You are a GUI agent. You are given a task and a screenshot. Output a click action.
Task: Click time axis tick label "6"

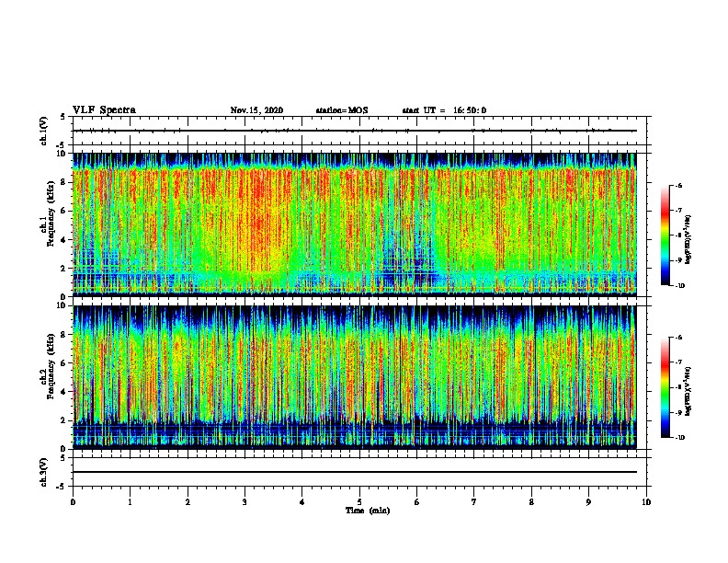coord(416,502)
